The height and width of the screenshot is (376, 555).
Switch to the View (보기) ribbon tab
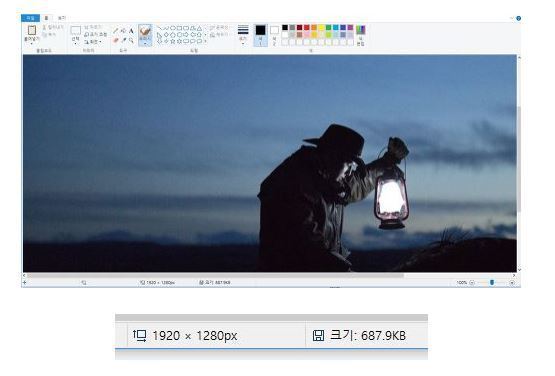tap(62, 18)
